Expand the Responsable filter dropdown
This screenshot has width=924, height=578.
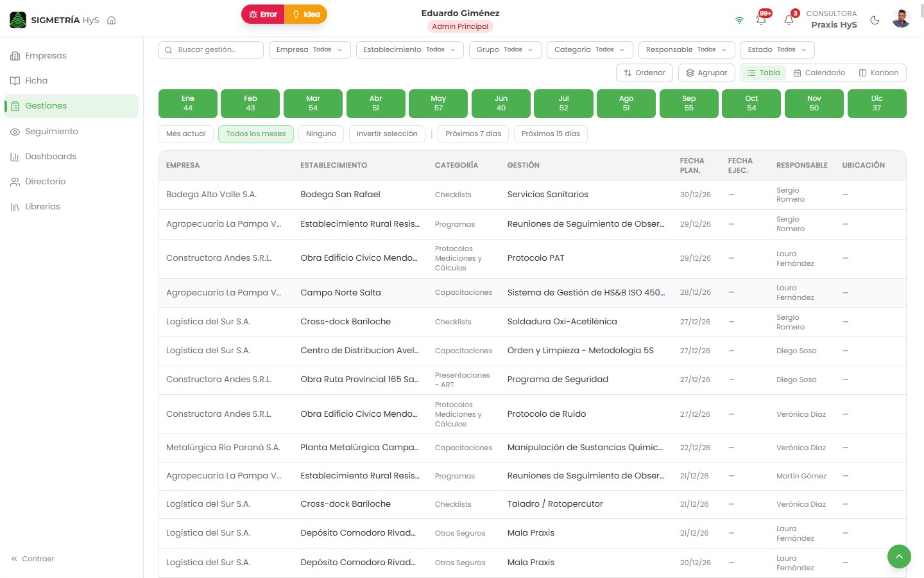pyautogui.click(x=687, y=50)
